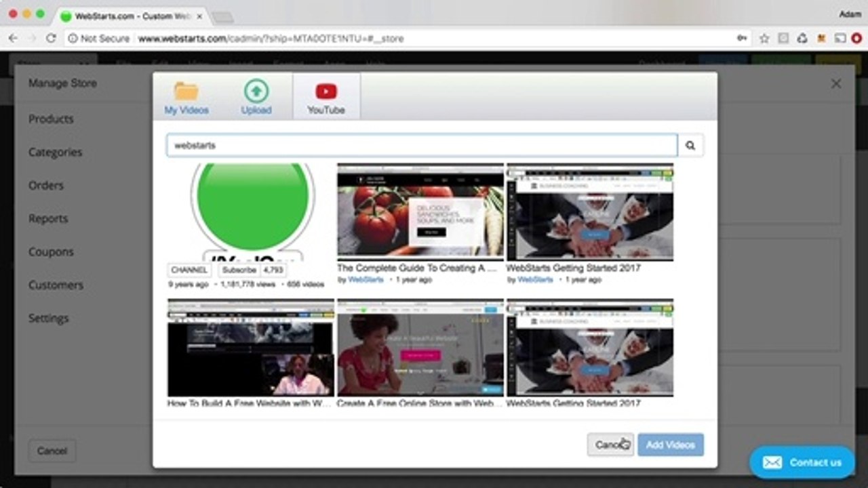The height and width of the screenshot is (488, 868).
Task: Click the orange extension icon
Action: [821, 39]
